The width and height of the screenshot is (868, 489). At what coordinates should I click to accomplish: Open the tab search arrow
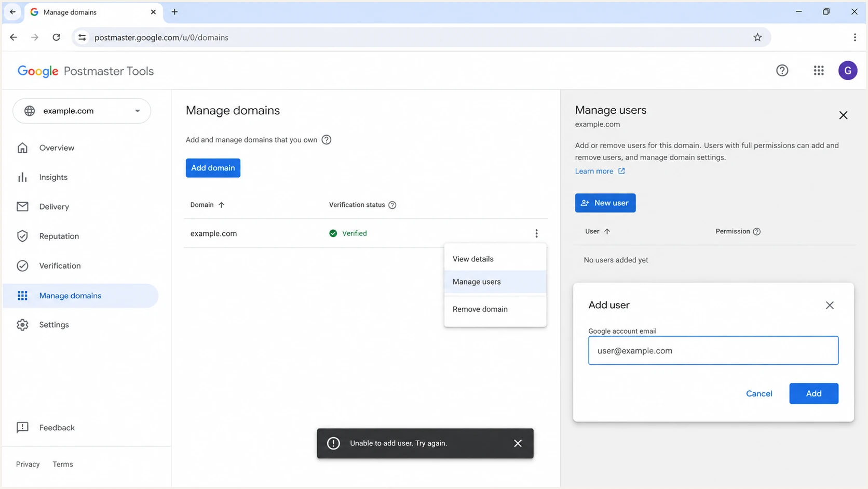pyautogui.click(x=12, y=12)
